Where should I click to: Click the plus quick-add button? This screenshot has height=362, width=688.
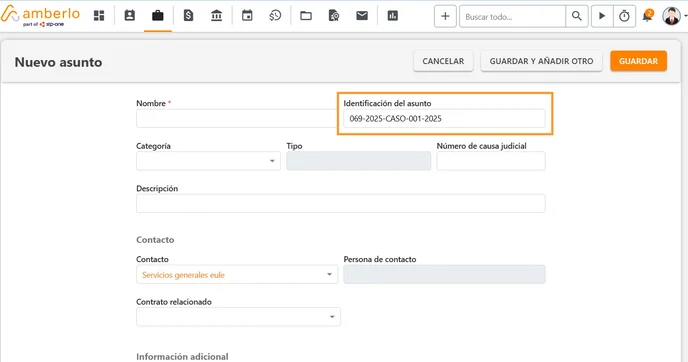point(445,16)
